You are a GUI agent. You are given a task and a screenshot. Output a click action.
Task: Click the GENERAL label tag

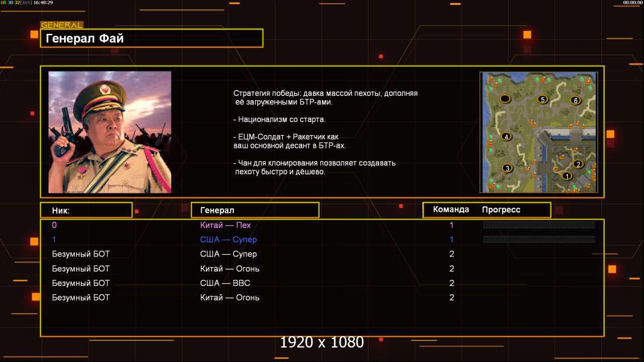coord(62,25)
